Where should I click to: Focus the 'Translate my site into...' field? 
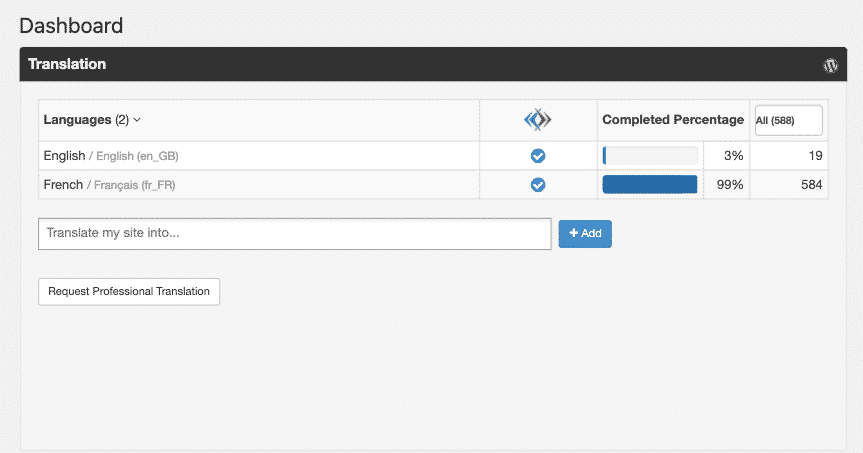tap(294, 233)
